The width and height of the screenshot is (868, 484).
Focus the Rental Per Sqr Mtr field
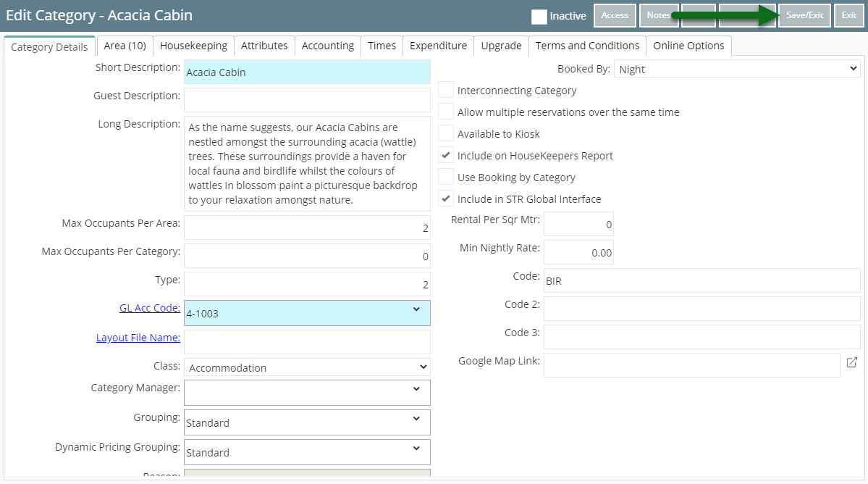coord(578,225)
